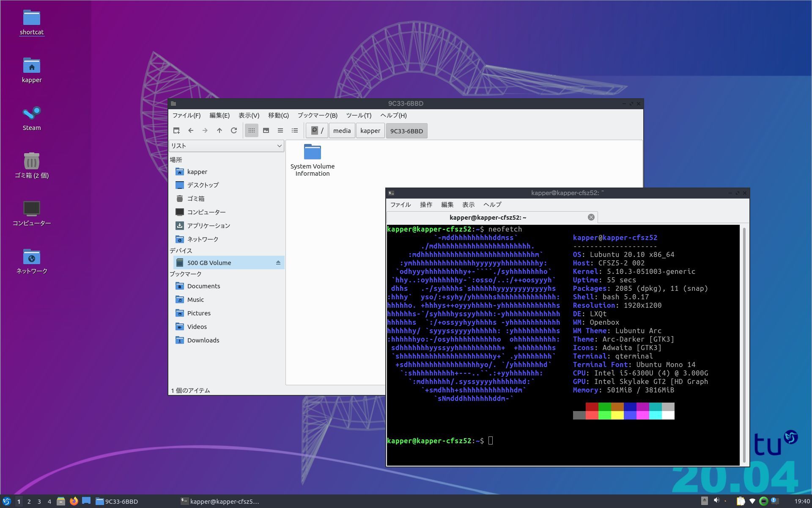The image size is (812, 508).
Task: Open デスクトップ in side pane
Action: pyautogui.click(x=228, y=185)
